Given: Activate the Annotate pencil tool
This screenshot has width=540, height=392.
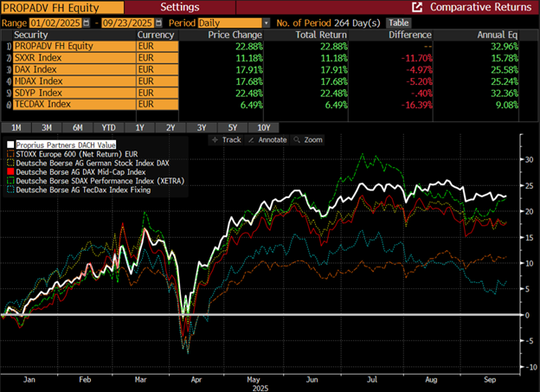Looking at the screenshot, I should point(268,138).
